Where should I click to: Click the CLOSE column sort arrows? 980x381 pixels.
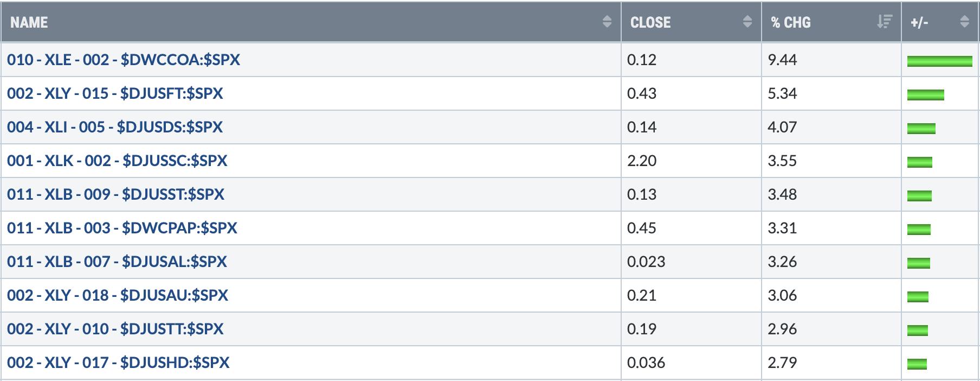point(747,22)
